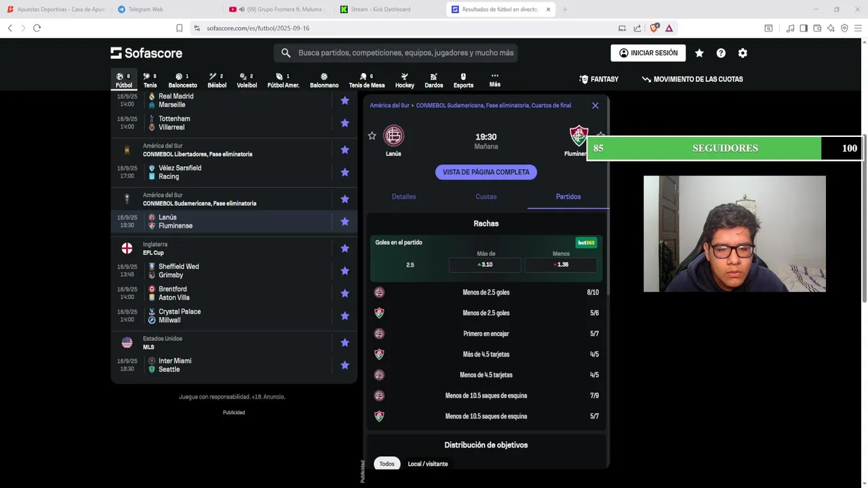This screenshot has width=868, height=488.
Task: Open the Balonmano sport category
Action: [x=324, y=80]
